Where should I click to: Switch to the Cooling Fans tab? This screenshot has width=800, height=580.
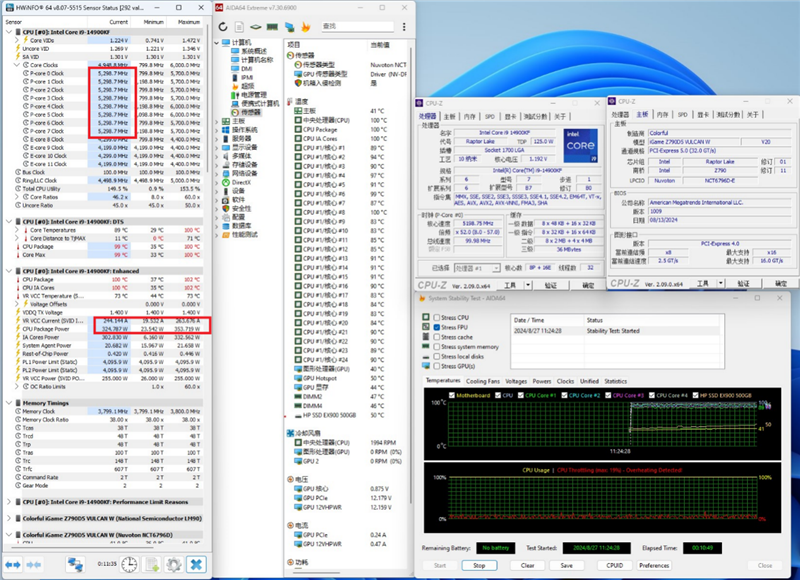click(483, 381)
